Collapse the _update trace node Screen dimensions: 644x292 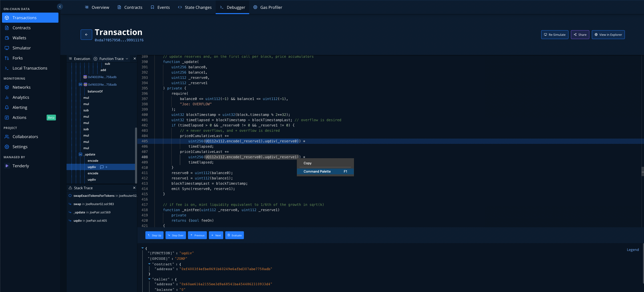80,154
